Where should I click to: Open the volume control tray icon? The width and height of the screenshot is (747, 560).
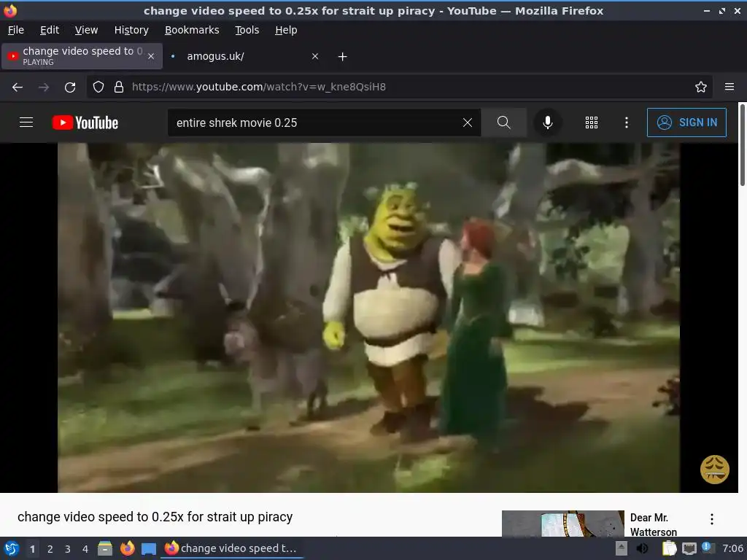[x=643, y=548]
